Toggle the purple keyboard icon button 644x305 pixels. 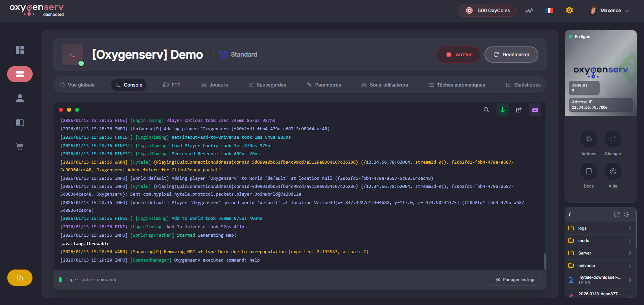tap(535, 110)
